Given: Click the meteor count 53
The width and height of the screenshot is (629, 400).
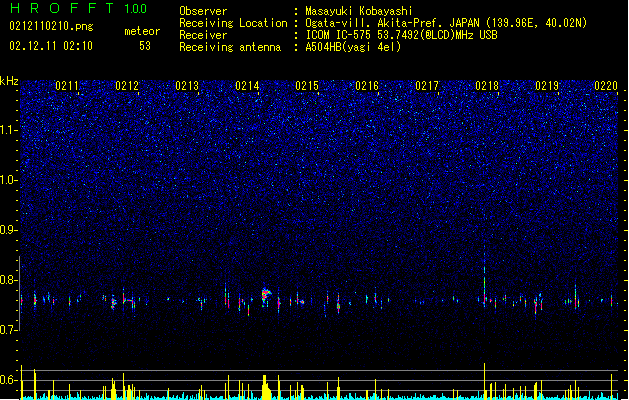Looking at the screenshot, I should pos(145,46).
